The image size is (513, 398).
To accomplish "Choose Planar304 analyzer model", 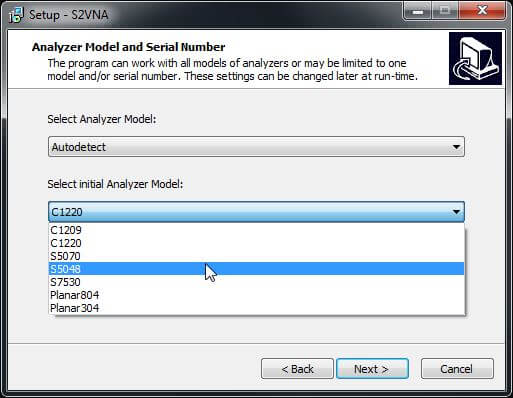I will tap(256, 308).
